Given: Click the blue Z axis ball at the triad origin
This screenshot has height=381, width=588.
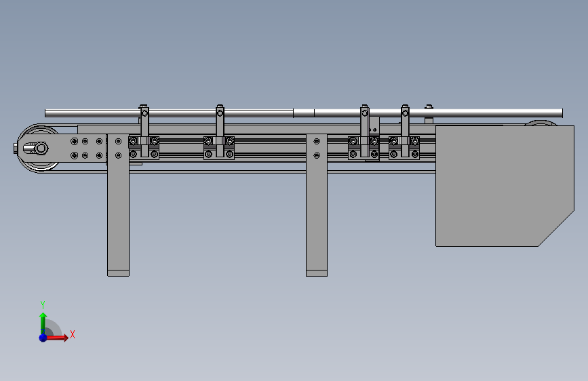Looking at the screenshot, I should [x=43, y=338].
